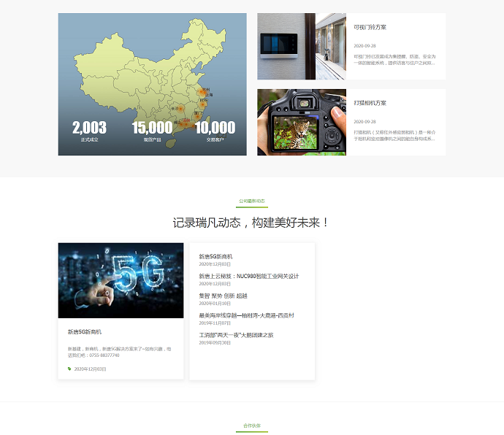Click the 5G card summary text with phone number
The height and width of the screenshot is (435, 504).
(x=118, y=352)
